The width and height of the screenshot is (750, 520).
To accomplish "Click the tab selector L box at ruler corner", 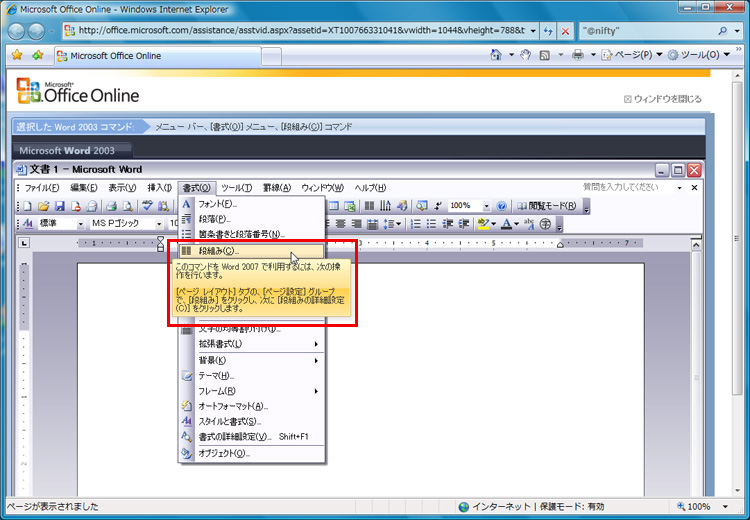I will 23,243.
